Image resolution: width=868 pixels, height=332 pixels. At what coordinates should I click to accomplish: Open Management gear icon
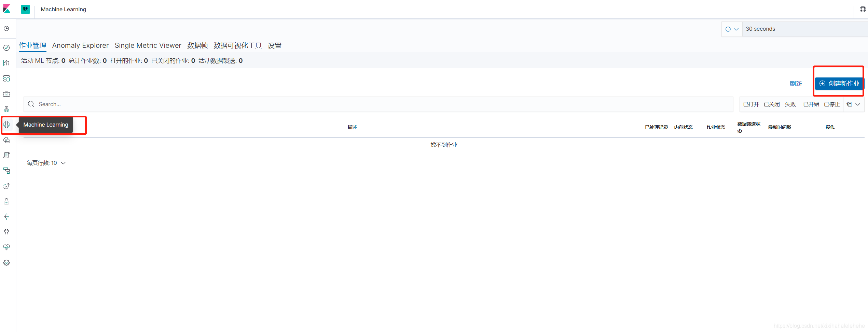(x=6, y=263)
